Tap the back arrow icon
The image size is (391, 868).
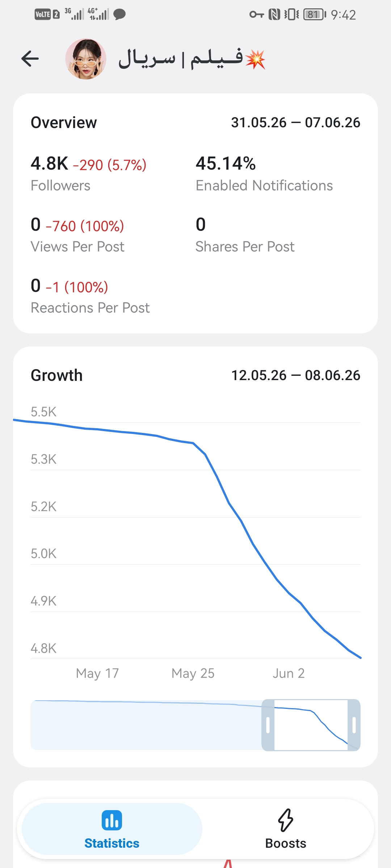[30, 59]
